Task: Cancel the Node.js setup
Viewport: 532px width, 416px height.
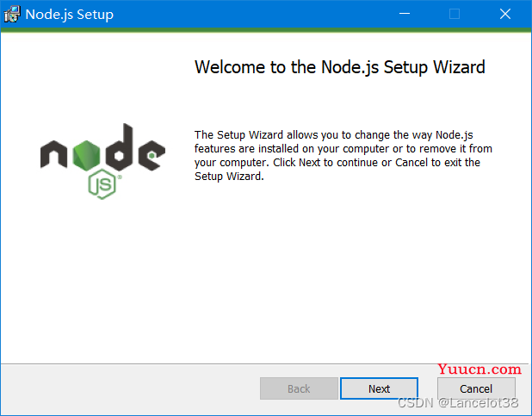Action: [476, 388]
